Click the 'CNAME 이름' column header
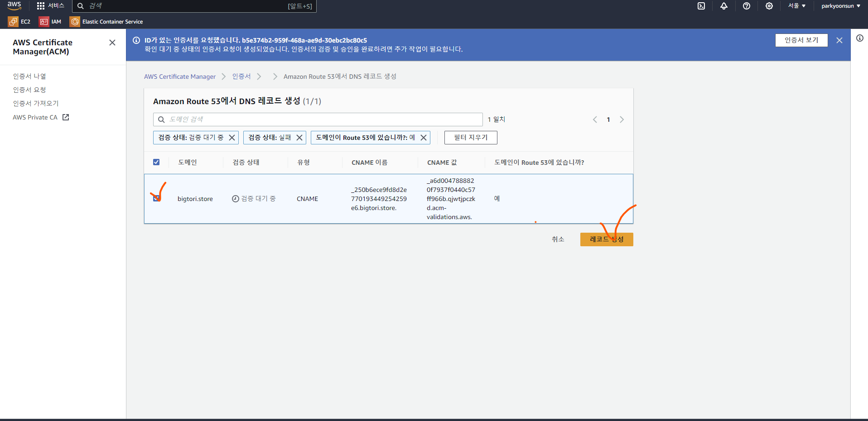 coord(370,163)
